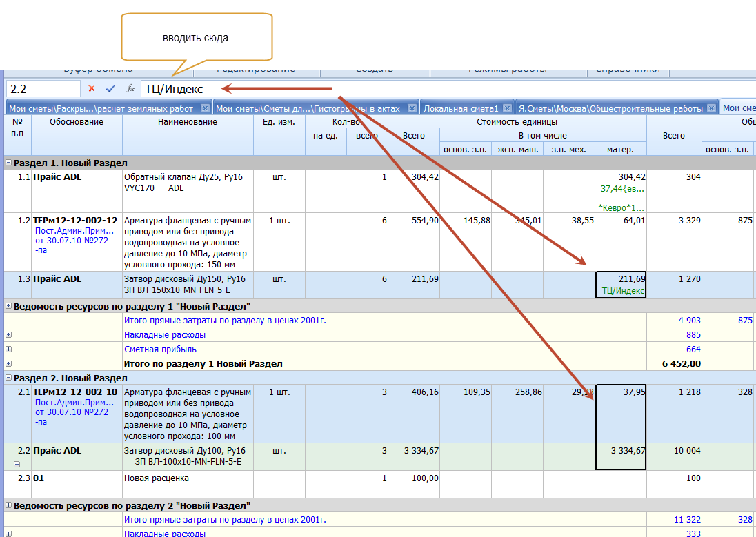
Task: Close the 'Локальная смета1' tab
Action: click(507, 108)
